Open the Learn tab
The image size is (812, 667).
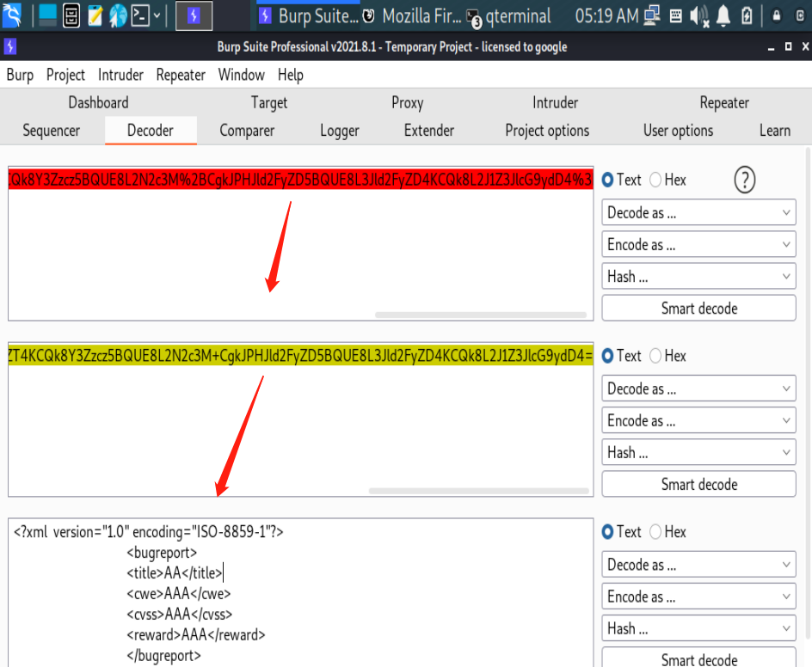(775, 131)
